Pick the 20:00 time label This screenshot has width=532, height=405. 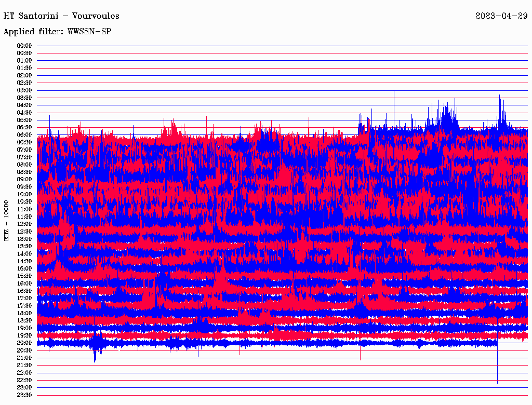tap(24, 343)
